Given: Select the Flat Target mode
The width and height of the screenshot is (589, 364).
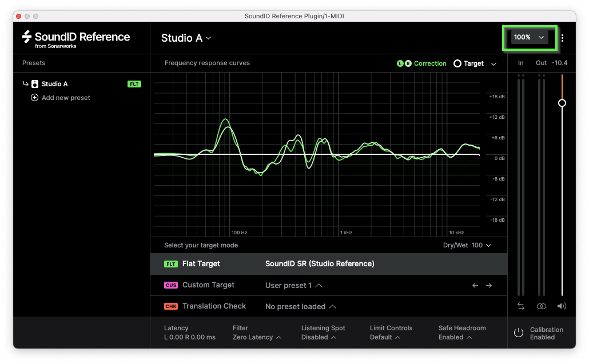Looking at the screenshot, I should [x=329, y=264].
